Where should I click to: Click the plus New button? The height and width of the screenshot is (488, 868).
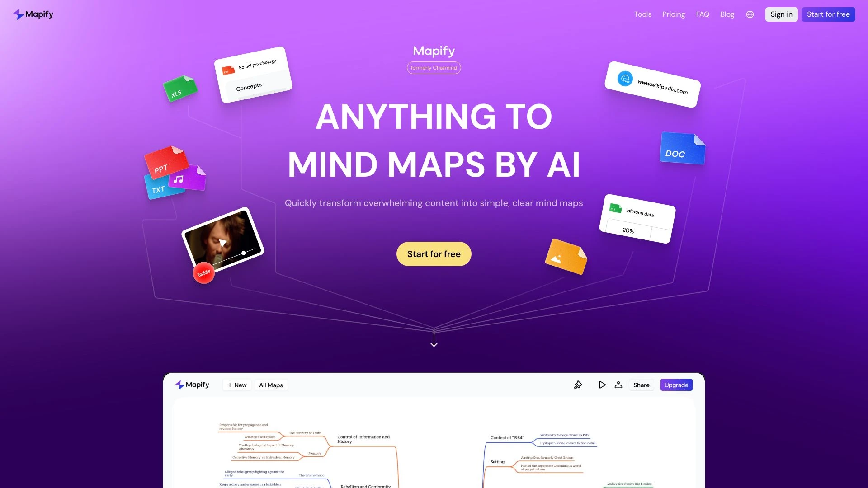click(236, 385)
